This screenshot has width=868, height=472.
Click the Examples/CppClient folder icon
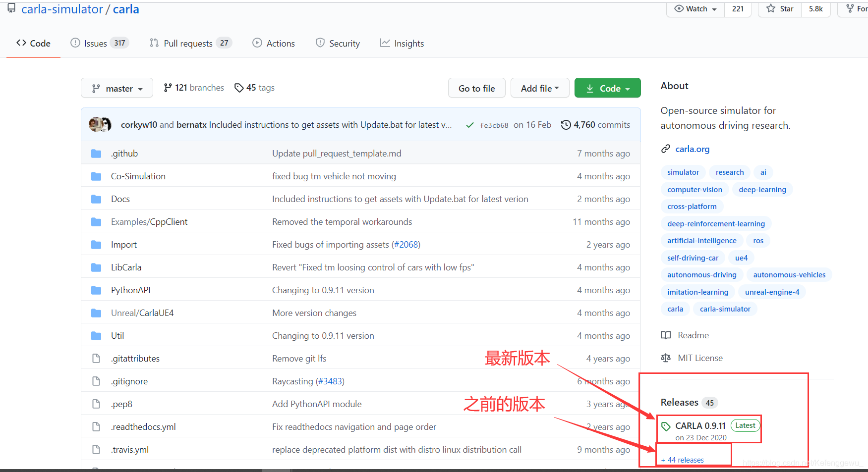[96, 222]
